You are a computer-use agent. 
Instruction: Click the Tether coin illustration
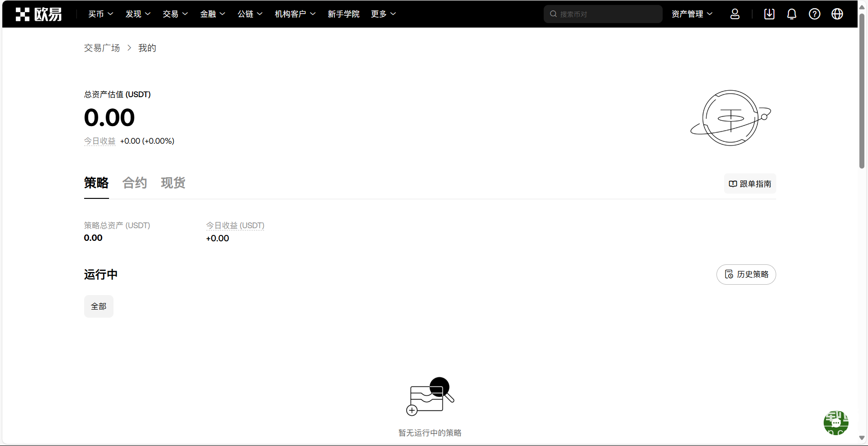[x=730, y=118]
